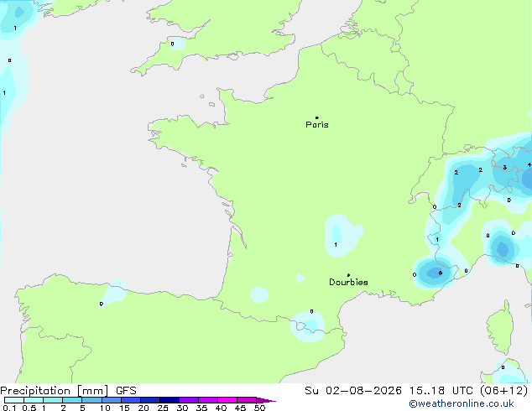
Task: Click the '(06+12)' forecast run text
Action: pyautogui.click(x=504, y=391)
